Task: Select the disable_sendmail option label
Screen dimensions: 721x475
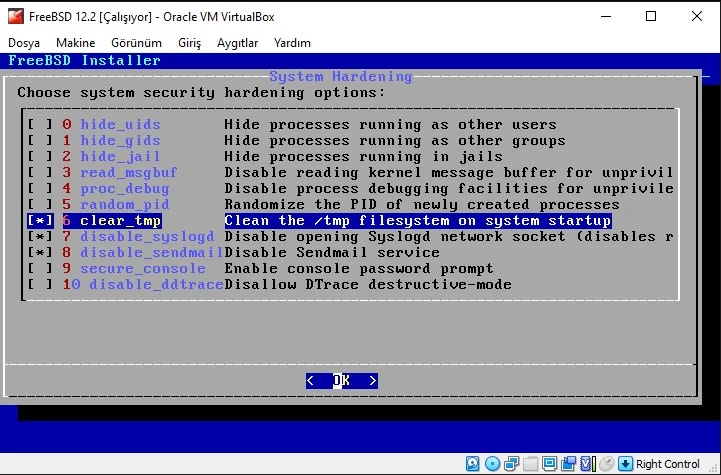Action: pos(151,252)
